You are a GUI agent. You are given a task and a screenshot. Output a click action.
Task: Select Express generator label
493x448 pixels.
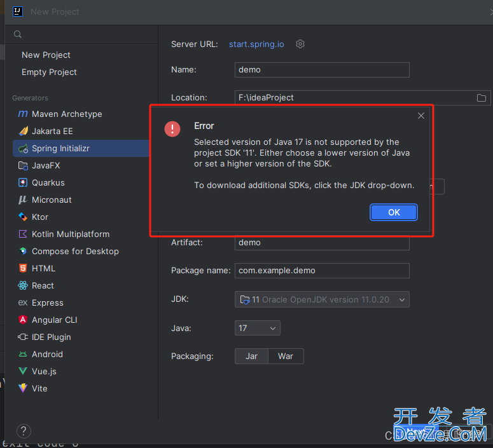coord(48,303)
